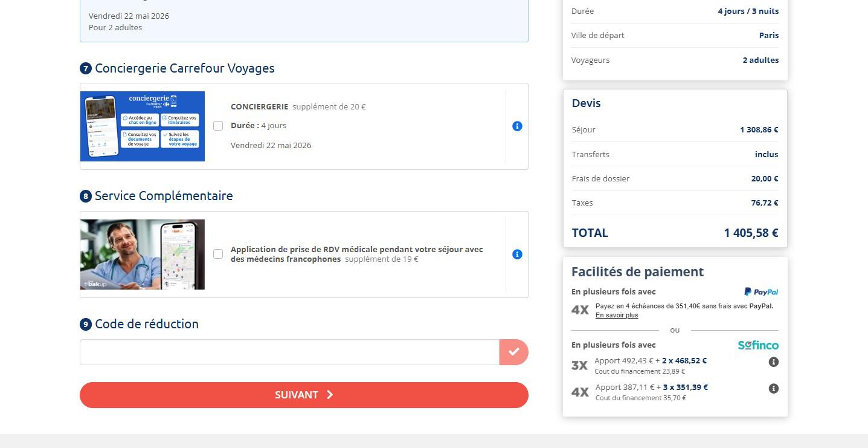Open the Conciergerie info tooltip icon
This screenshot has width=868, height=448.
coord(516,126)
